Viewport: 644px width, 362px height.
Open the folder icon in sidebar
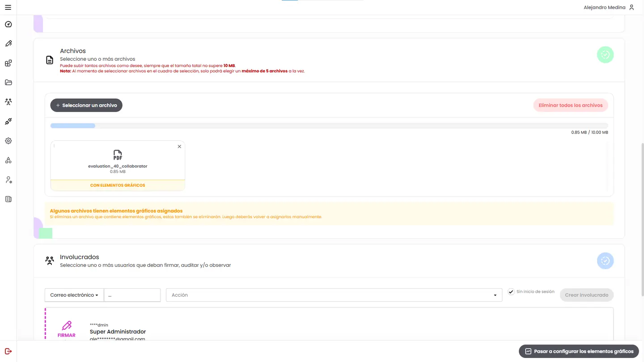point(8,82)
